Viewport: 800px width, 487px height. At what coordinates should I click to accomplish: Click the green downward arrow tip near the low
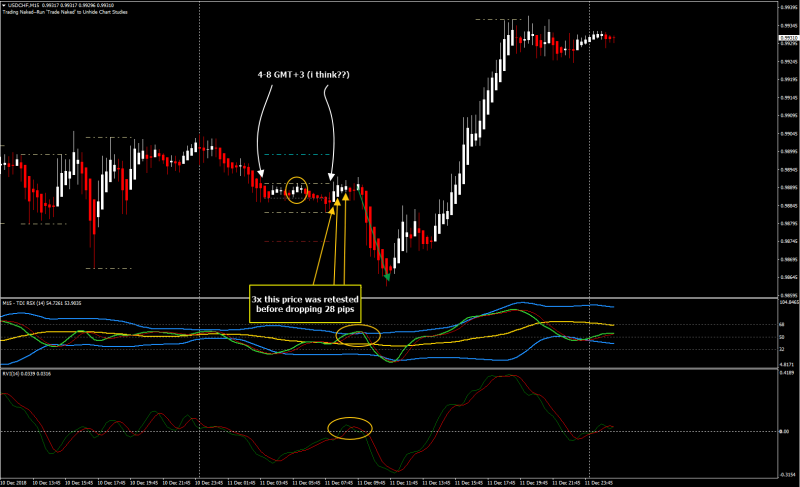tap(387, 277)
